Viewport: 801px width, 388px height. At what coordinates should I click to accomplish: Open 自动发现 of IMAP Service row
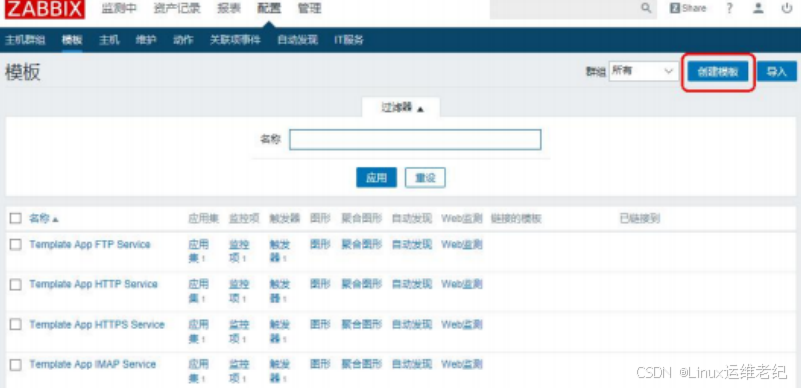tap(412, 365)
